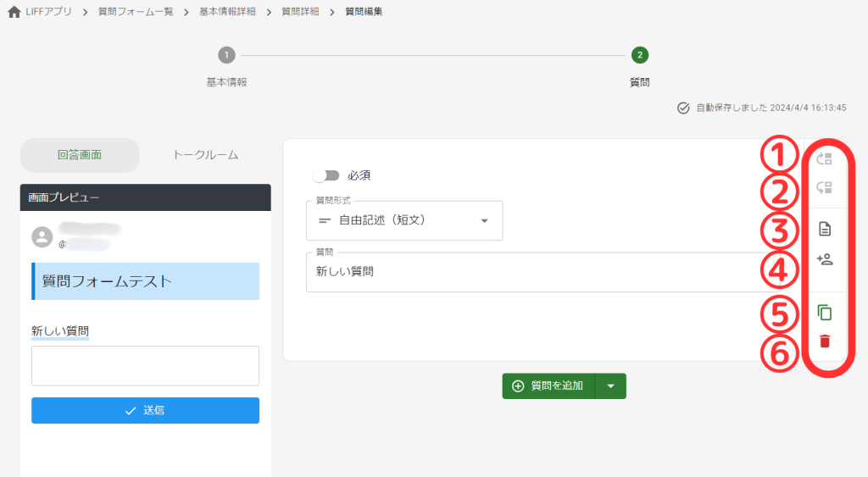Click the preview answer text box
Viewport: 868px width, 477px height.
(x=145, y=365)
